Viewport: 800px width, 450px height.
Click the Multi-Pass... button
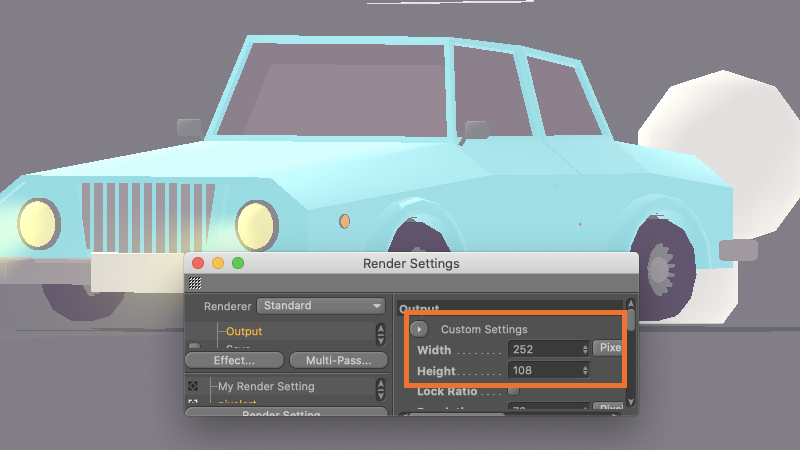(339, 360)
